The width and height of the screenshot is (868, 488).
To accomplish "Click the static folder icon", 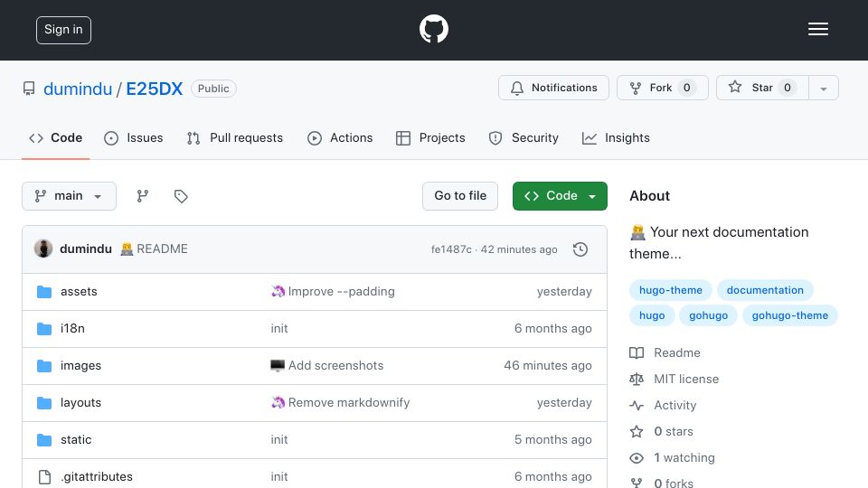I will point(44,440).
